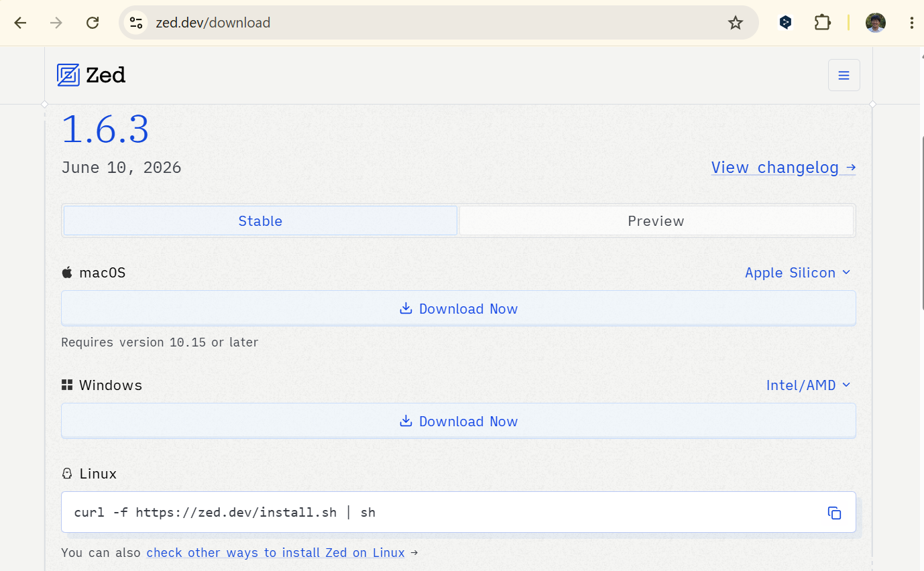Open the Extensions puzzle-piece menu
This screenshot has height=571, width=924.
pyautogui.click(x=822, y=23)
